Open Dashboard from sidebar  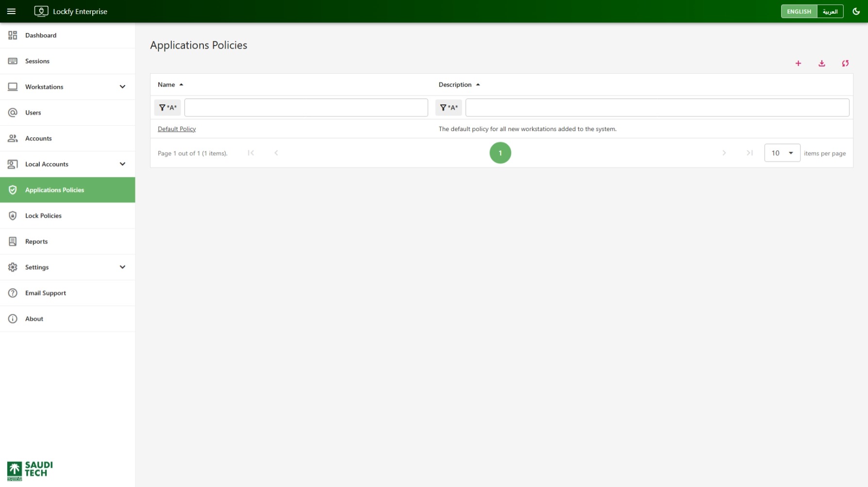click(67, 35)
